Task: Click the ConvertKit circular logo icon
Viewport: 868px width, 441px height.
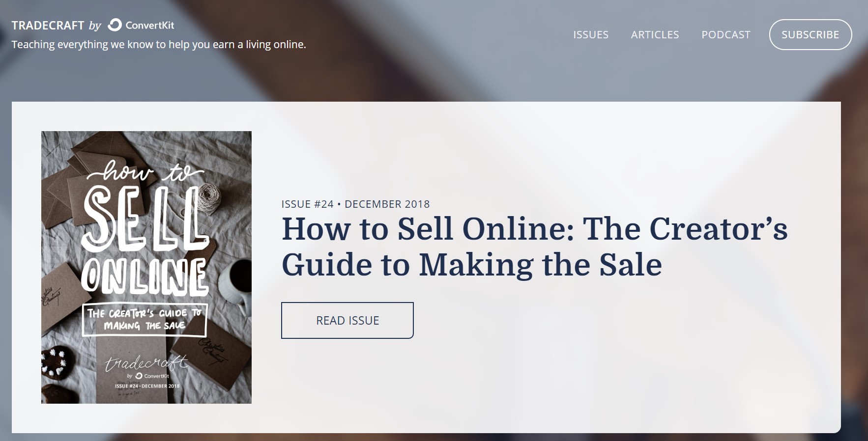Action: tap(115, 25)
